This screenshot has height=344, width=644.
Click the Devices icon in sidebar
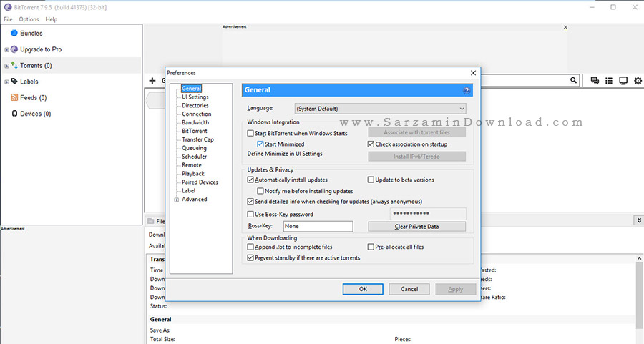coord(14,113)
